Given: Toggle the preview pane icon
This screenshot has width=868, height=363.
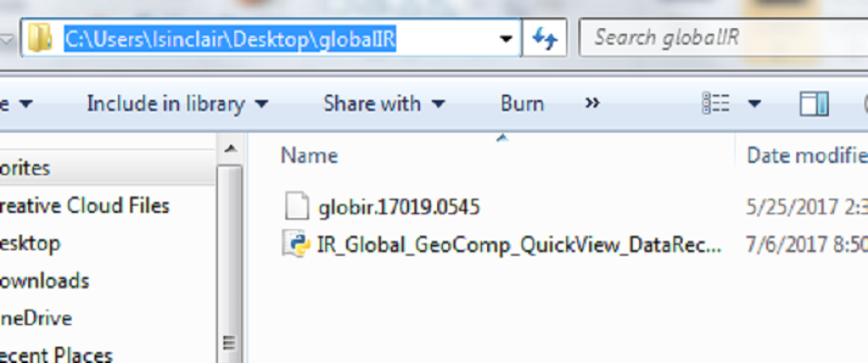Looking at the screenshot, I should [x=813, y=104].
